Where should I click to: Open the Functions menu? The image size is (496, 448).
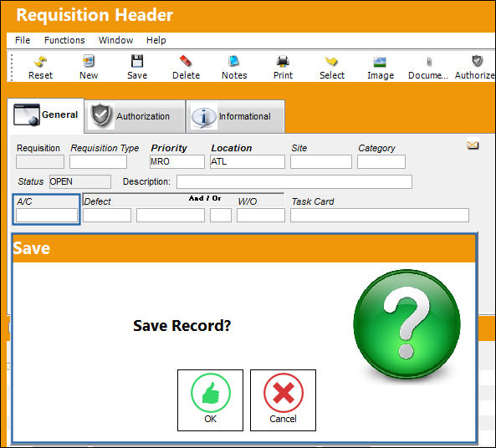[x=64, y=40]
